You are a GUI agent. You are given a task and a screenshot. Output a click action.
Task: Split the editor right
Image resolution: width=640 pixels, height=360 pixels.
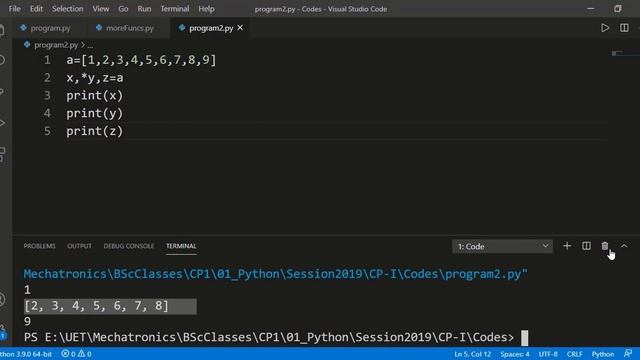[624, 28]
